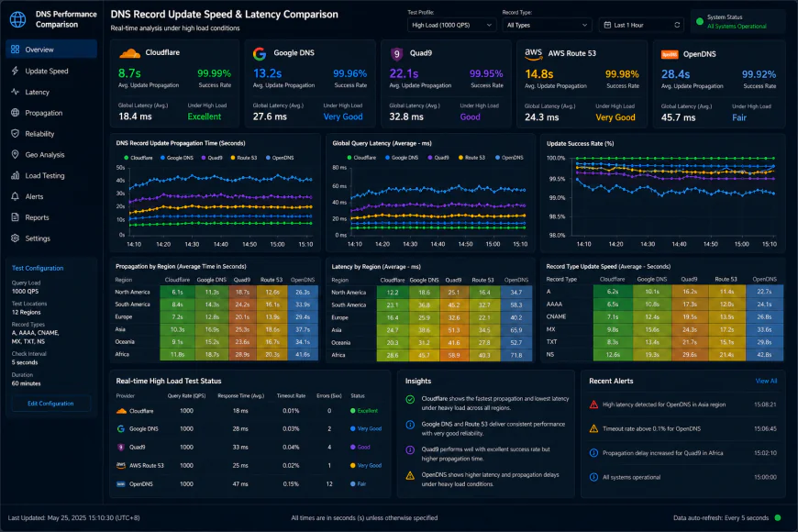
Task: Click the Cloudflare cloud logo in the card
Action: pos(129,53)
